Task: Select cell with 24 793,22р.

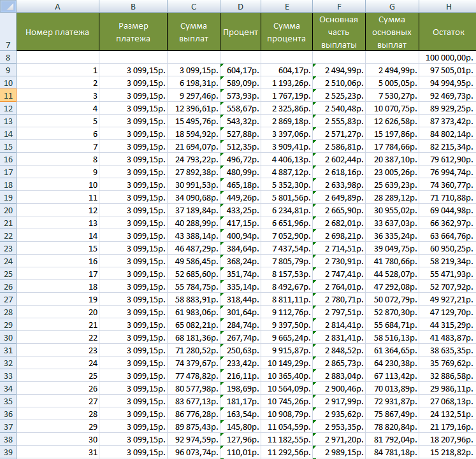Action: 194,159
